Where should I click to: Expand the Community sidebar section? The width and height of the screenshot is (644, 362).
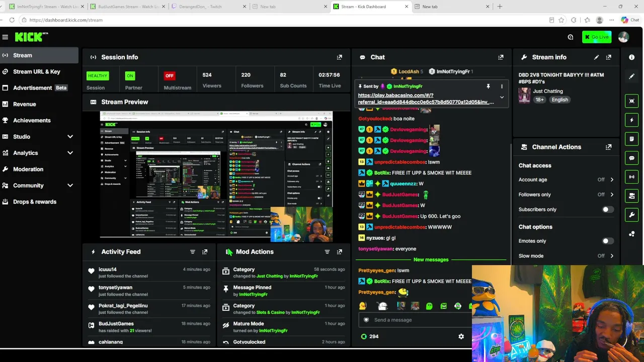point(70,186)
